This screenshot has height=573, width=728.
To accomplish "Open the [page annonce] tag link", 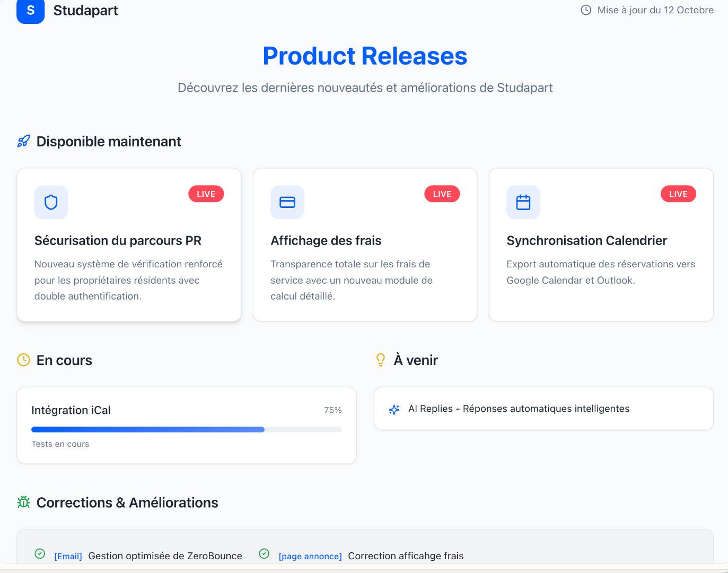I will tap(310, 556).
